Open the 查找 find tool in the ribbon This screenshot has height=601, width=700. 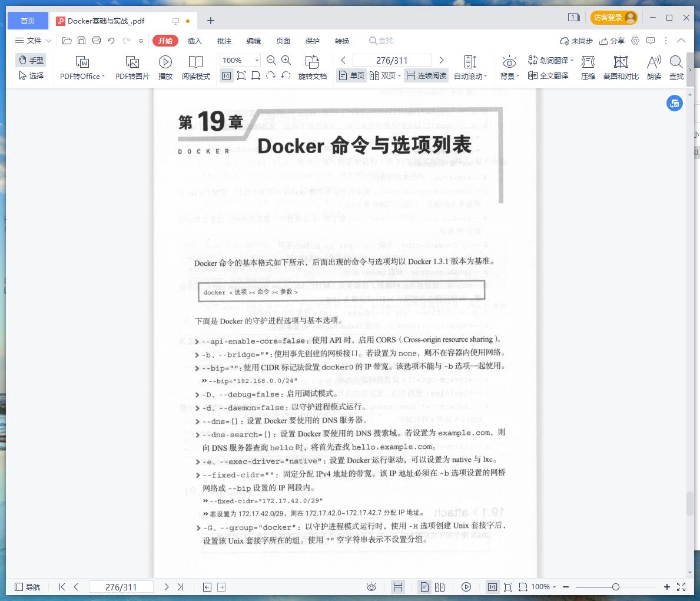pos(676,68)
